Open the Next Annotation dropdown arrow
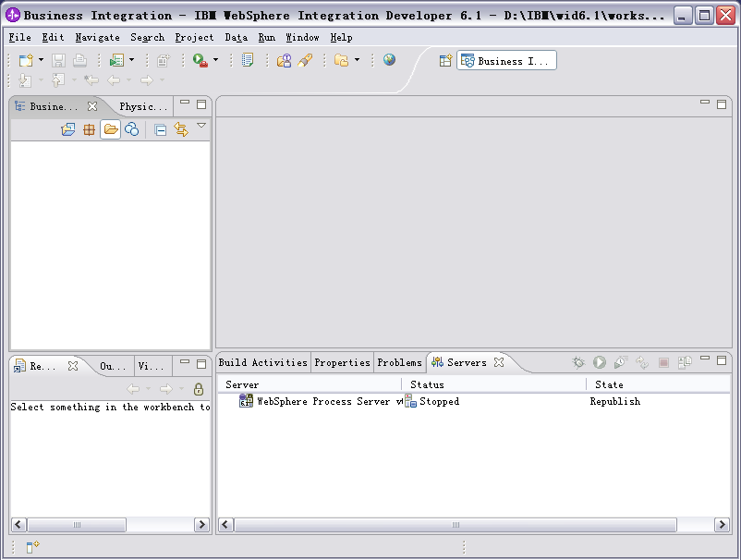 click(41, 80)
